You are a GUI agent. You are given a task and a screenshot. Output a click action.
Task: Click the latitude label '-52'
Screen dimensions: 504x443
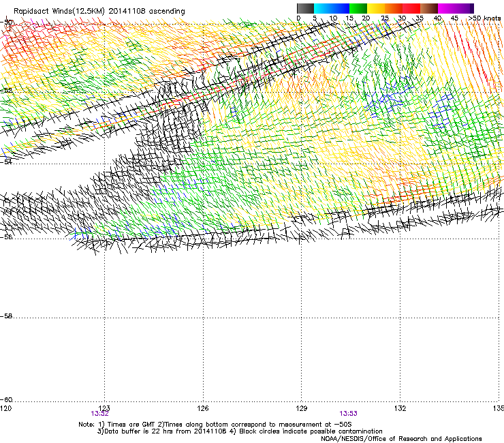tap(6, 91)
